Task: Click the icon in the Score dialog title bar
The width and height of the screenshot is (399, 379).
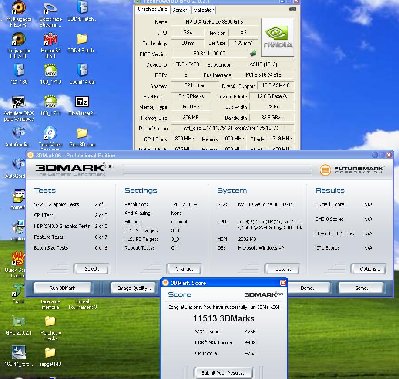Action: click(165, 283)
